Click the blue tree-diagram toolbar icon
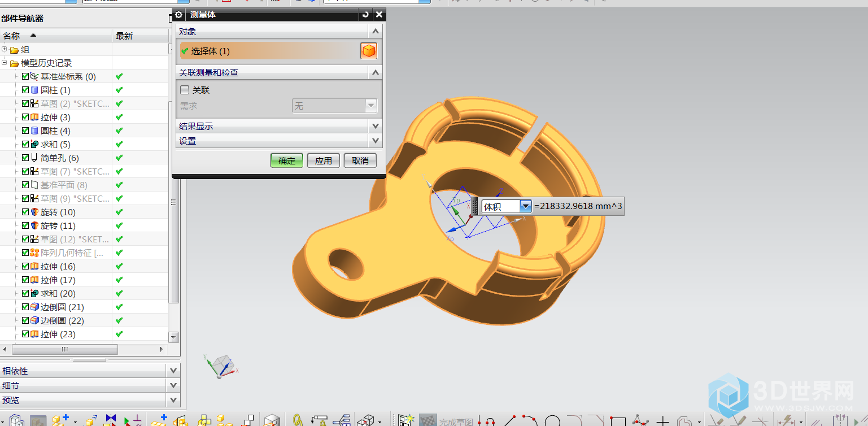868x426 pixels. (342, 420)
